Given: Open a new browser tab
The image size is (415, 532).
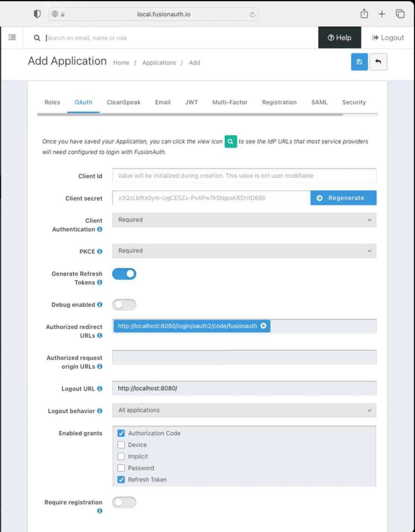Looking at the screenshot, I should (x=382, y=14).
